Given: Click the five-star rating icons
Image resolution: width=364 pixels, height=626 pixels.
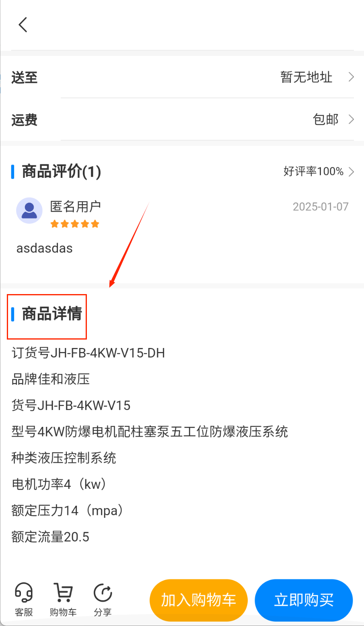Looking at the screenshot, I should pyautogui.click(x=75, y=224).
